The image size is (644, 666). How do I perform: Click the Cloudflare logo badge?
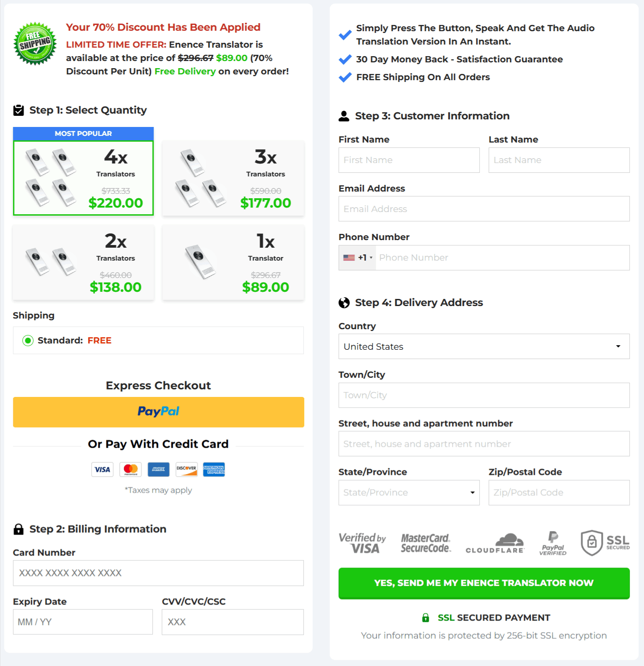[x=495, y=542]
